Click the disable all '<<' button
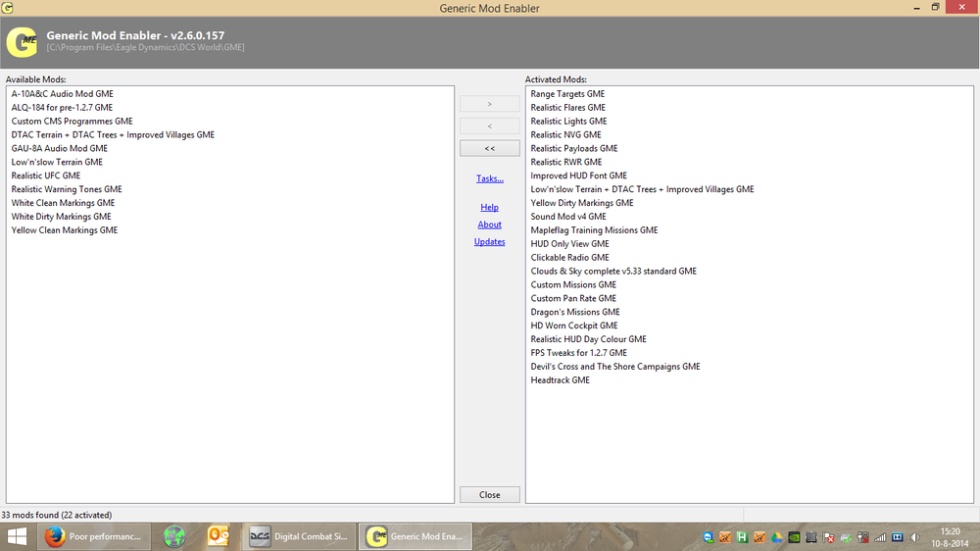The width and height of the screenshot is (980, 551). (x=489, y=148)
